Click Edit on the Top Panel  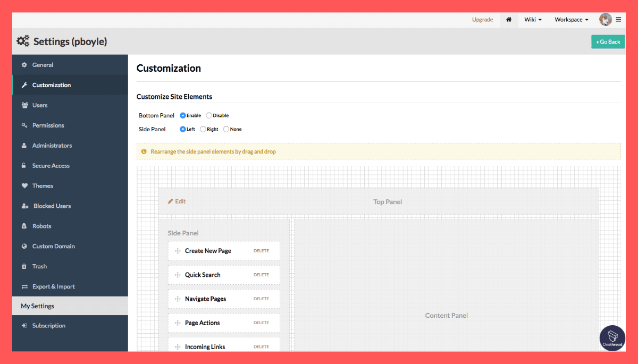[x=176, y=201]
